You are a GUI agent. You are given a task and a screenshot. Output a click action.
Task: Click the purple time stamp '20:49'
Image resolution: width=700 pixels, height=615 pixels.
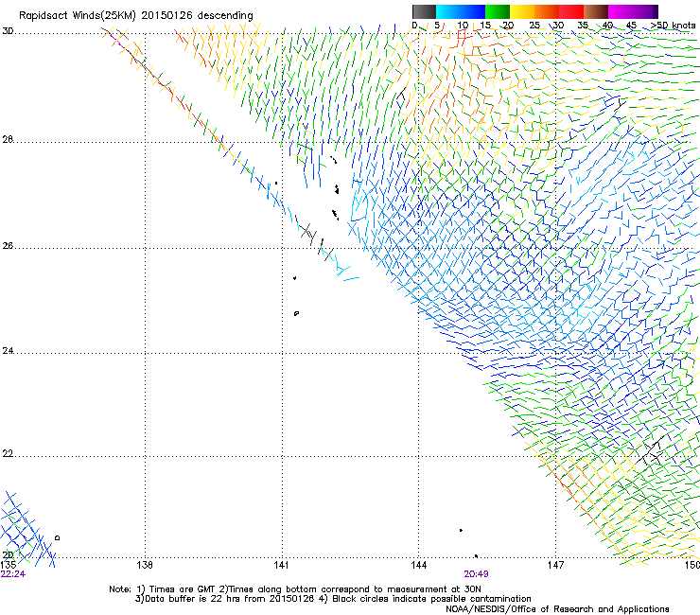pyautogui.click(x=476, y=574)
